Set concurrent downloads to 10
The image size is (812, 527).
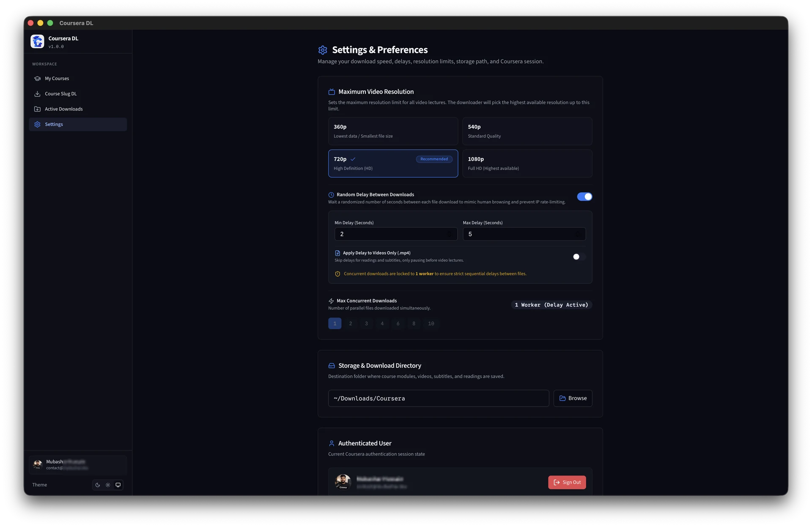point(431,324)
